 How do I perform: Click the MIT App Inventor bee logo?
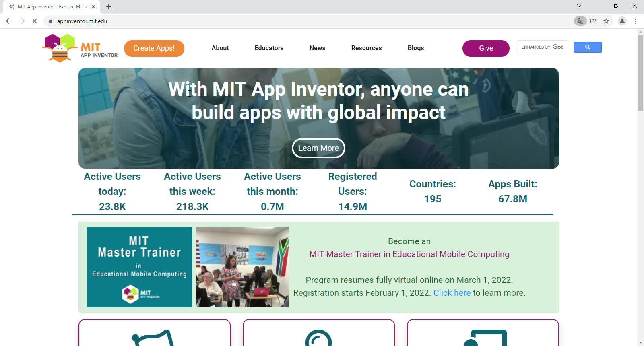pos(80,48)
